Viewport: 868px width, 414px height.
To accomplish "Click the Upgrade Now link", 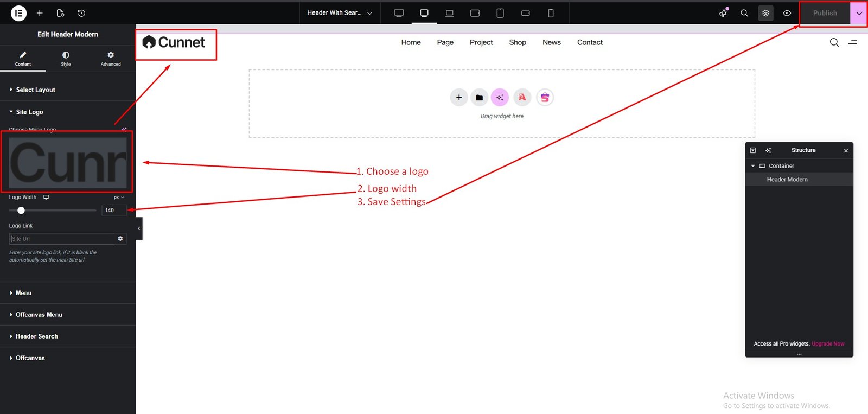I will coord(828,344).
